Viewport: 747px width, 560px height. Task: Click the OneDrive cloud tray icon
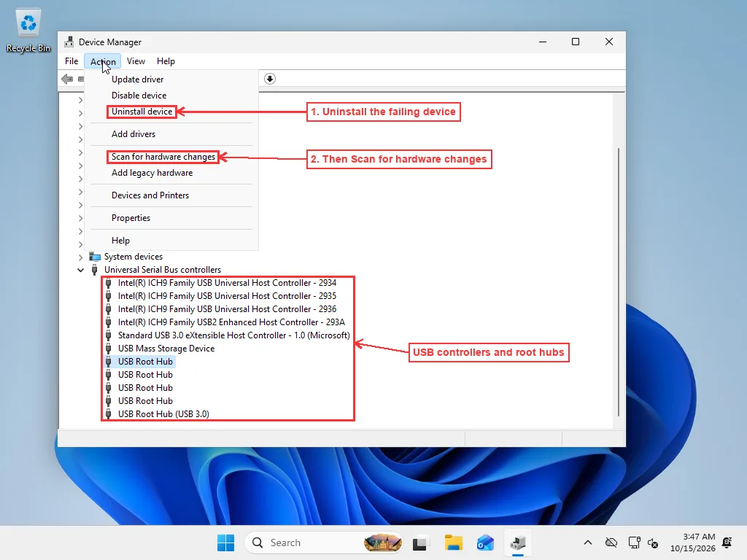(x=611, y=542)
